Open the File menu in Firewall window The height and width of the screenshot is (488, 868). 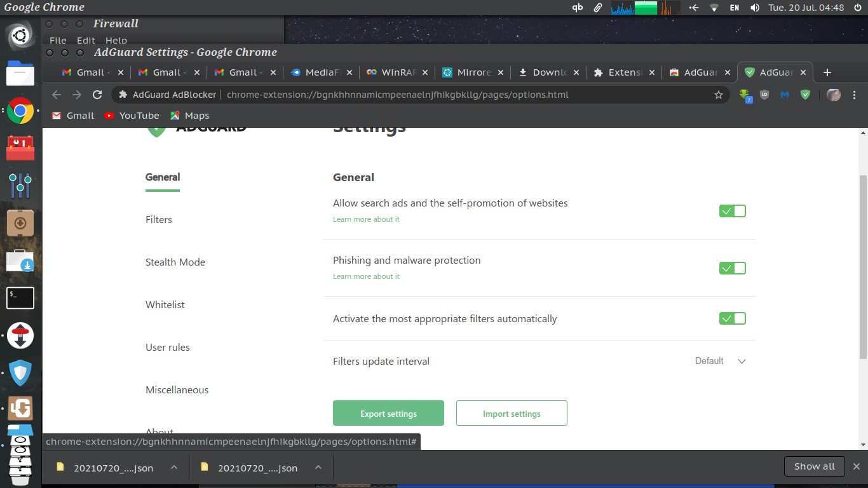(x=58, y=40)
